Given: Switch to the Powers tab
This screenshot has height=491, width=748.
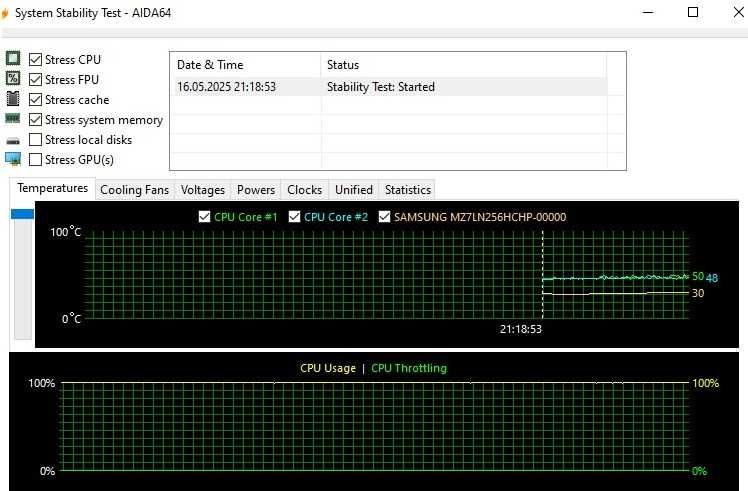Looking at the screenshot, I should pyautogui.click(x=256, y=190).
